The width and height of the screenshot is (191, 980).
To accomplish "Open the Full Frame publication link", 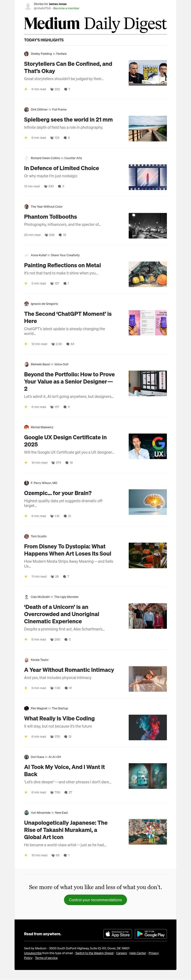I will pyautogui.click(x=59, y=109).
